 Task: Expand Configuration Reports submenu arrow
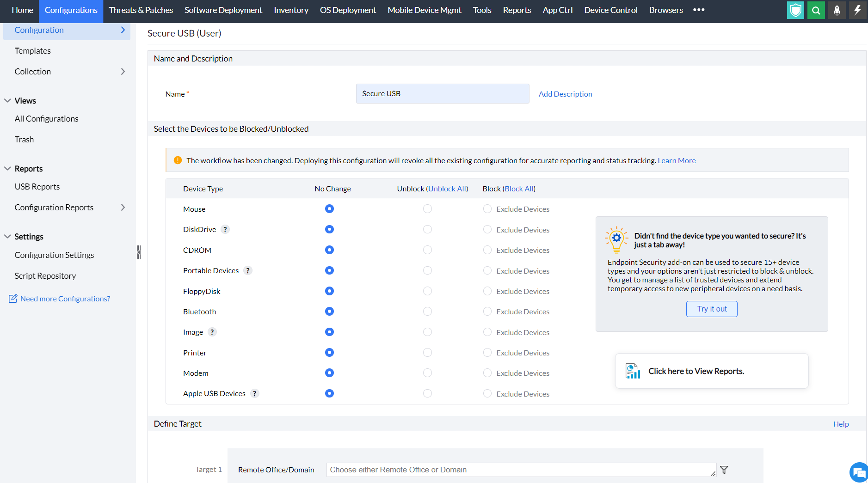click(123, 208)
